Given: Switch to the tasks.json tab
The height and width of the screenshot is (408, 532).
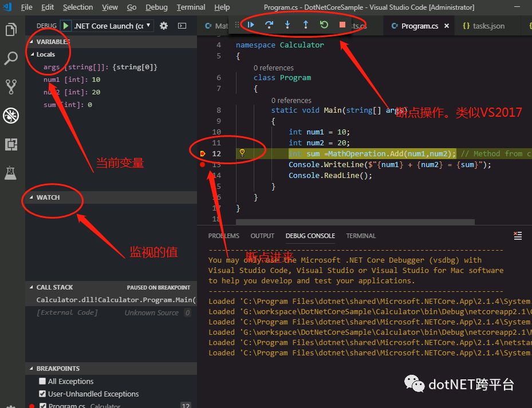Looking at the screenshot, I should pyautogui.click(x=487, y=26).
